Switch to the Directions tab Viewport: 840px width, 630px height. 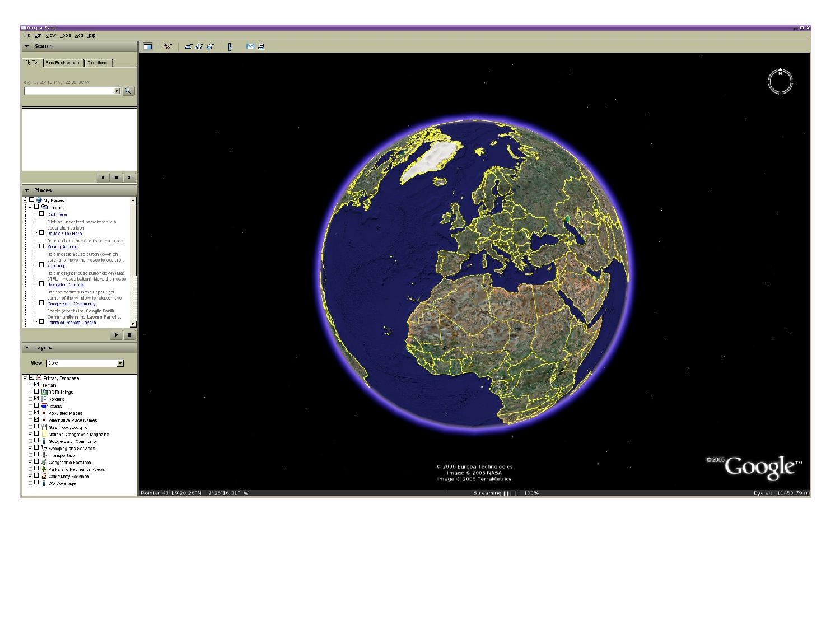coord(99,63)
